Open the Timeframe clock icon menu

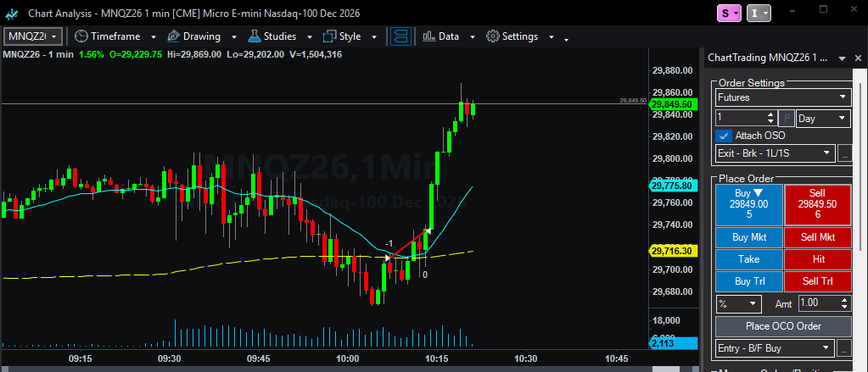(x=81, y=36)
